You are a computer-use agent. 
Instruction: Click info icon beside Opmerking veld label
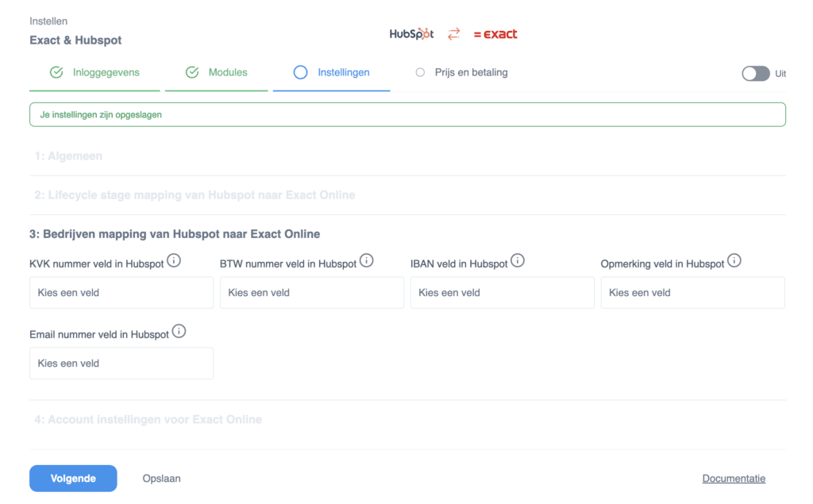tap(734, 260)
